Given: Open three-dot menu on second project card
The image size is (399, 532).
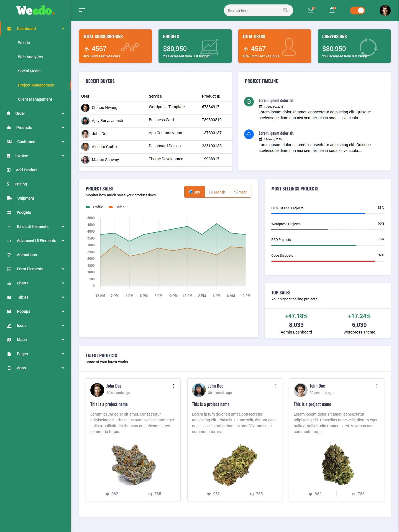Looking at the screenshot, I should pos(275,386).
